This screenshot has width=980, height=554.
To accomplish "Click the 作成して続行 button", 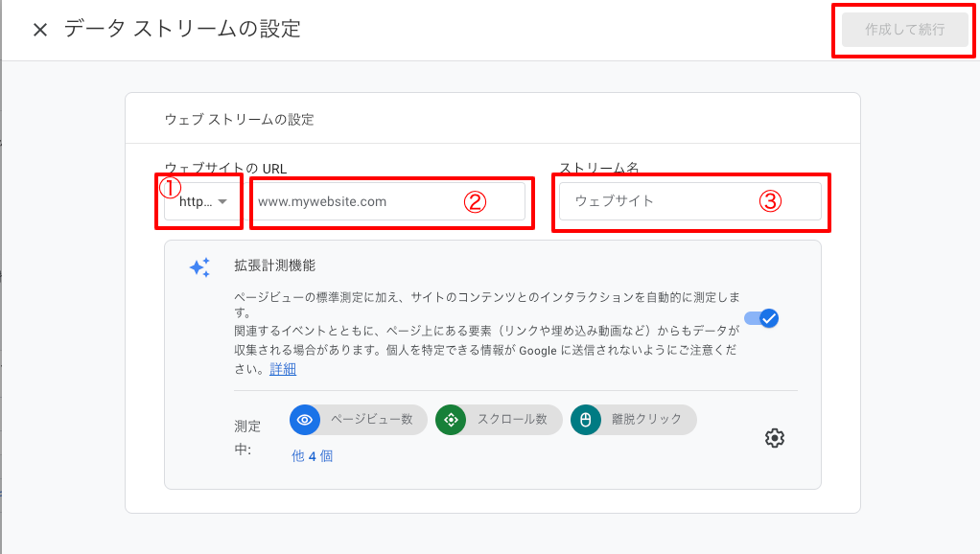I will coord(904,30).
